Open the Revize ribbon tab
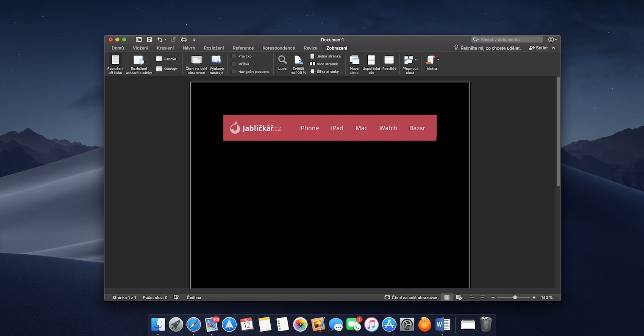This screenshot has height=336, width=644. [311, 48]
